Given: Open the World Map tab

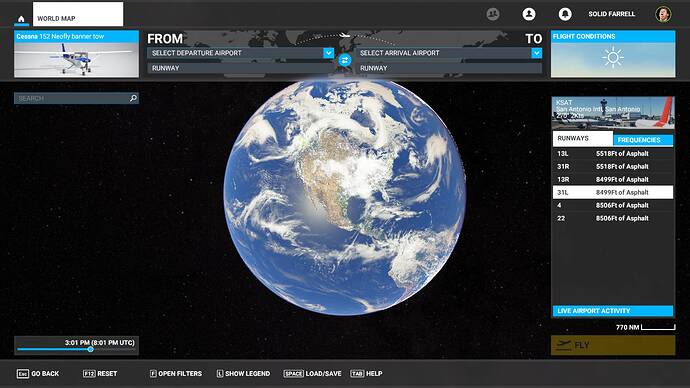Looking at the screenshot, I should pyautogui.click(x=78, y=14).
